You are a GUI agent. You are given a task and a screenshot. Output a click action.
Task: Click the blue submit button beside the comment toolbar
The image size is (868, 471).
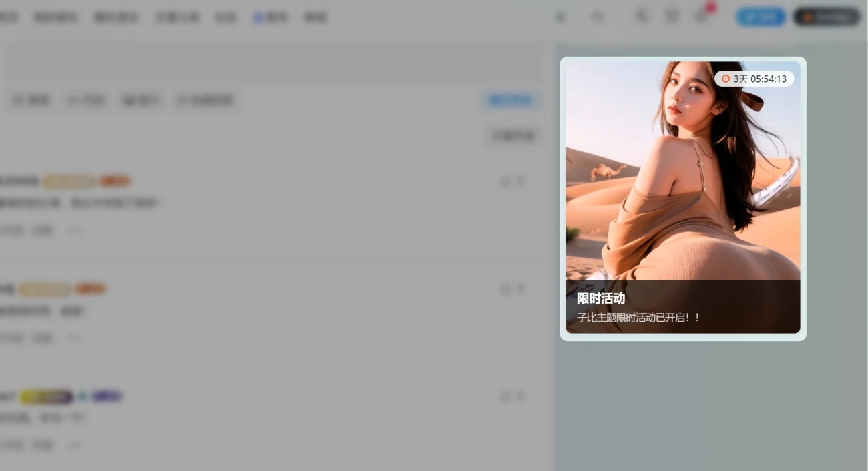coord(511,100)
